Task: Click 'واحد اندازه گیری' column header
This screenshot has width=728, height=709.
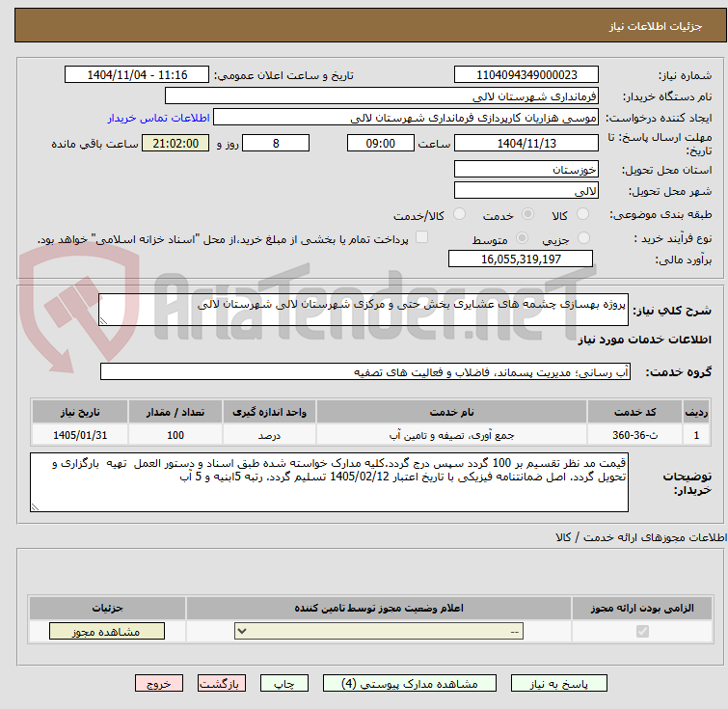Action: click(269, 412)
